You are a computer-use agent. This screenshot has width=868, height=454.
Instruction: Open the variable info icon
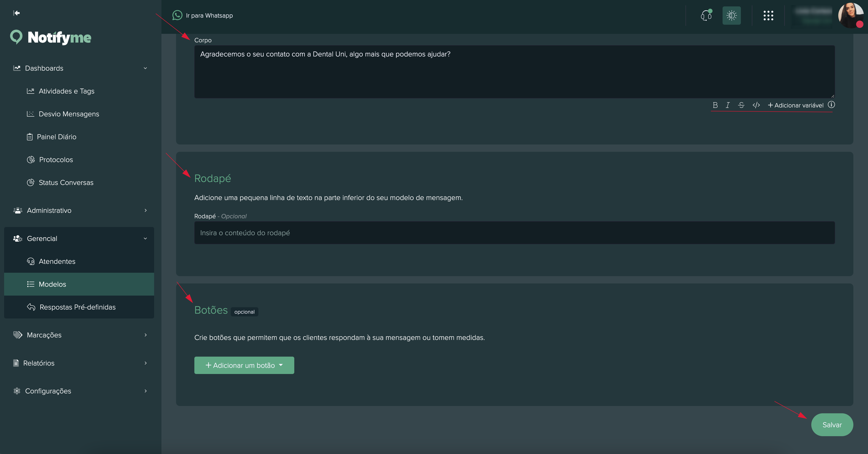pyautogui.click(x=831, y=105)
